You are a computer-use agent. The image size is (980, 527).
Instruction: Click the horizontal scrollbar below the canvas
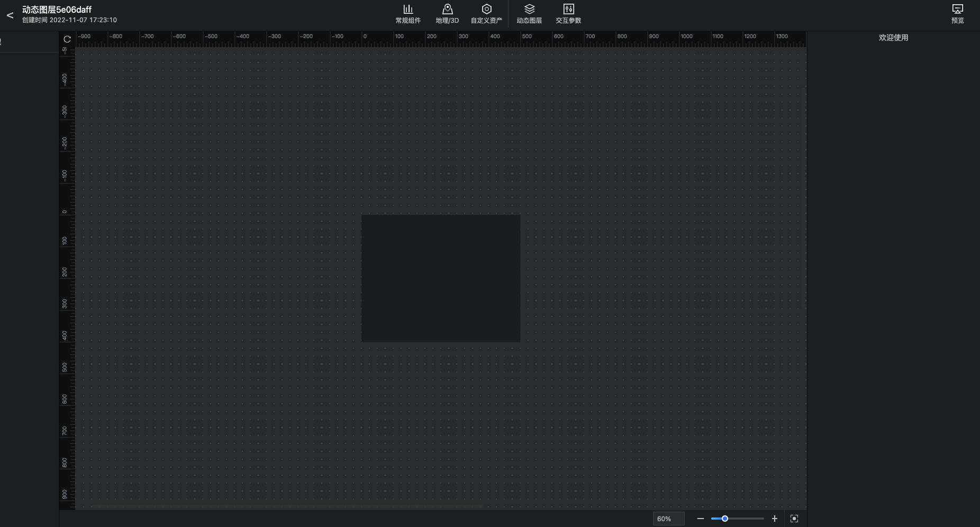pyautogui.click(x=286, y=507)
